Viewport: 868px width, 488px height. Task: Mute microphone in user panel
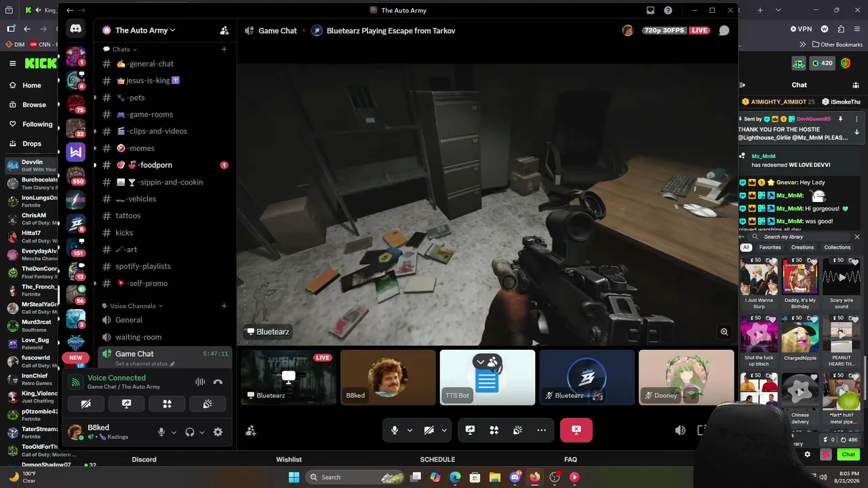(161, 432)
